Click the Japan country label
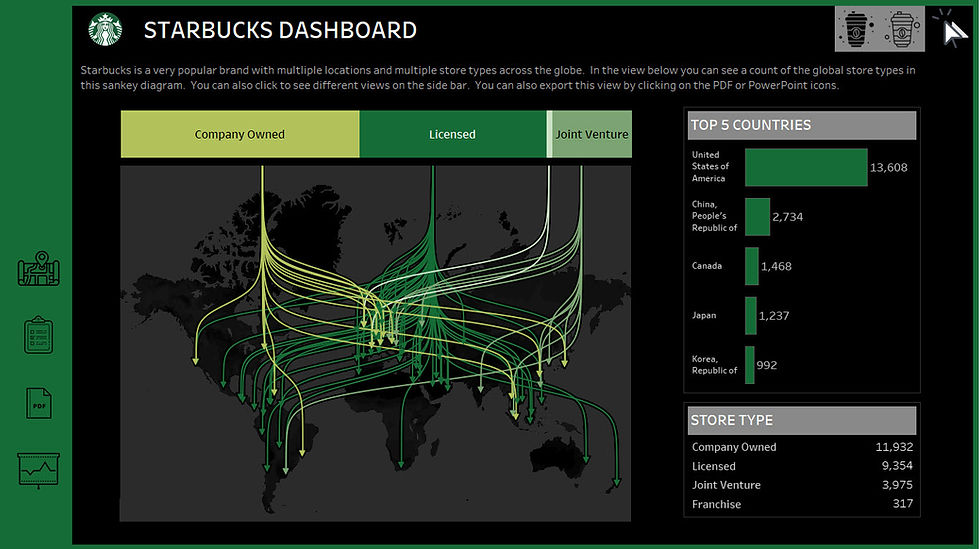The image size is (980, 549). pos(704,315)
